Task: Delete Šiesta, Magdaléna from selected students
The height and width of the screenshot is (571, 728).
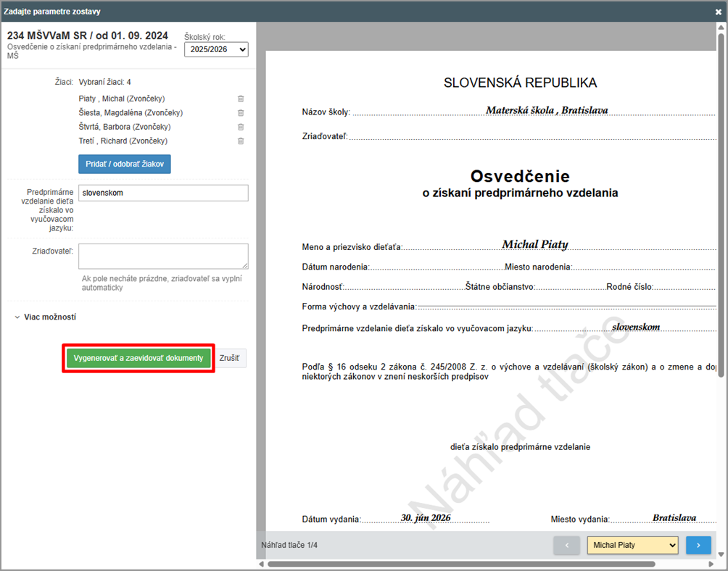Action: (x=241, y=113)
